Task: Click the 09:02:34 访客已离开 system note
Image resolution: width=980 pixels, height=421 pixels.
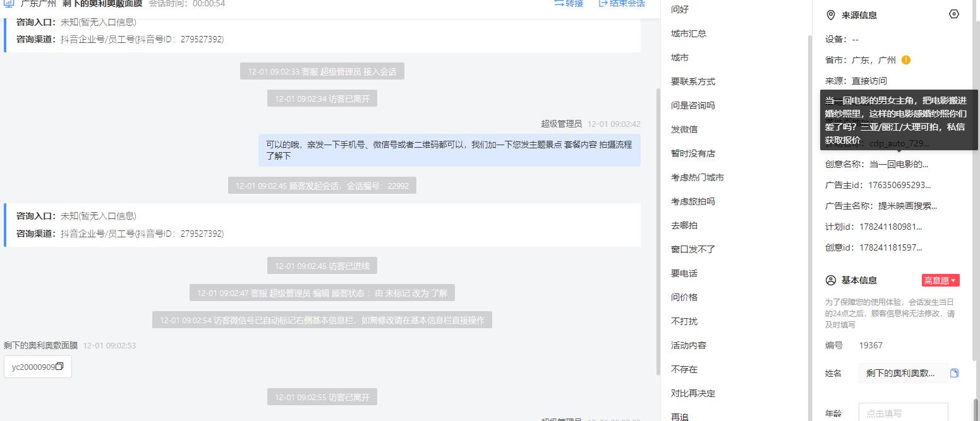Action: [x=322, y=98]
